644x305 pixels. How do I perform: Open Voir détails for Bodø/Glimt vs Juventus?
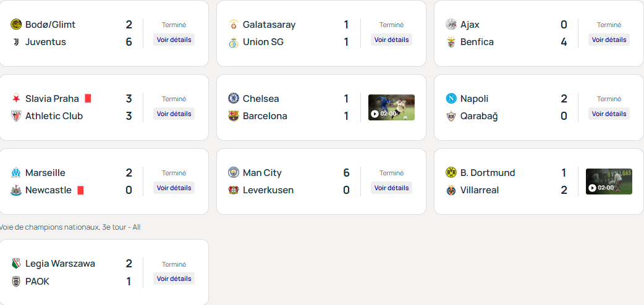coord(174,40)
